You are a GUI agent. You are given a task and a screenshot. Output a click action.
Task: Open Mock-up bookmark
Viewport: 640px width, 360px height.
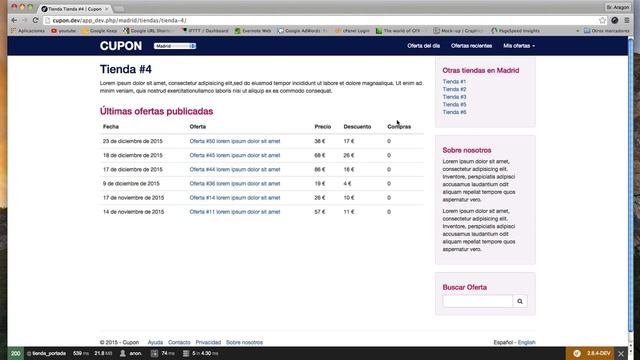[458, 31]
